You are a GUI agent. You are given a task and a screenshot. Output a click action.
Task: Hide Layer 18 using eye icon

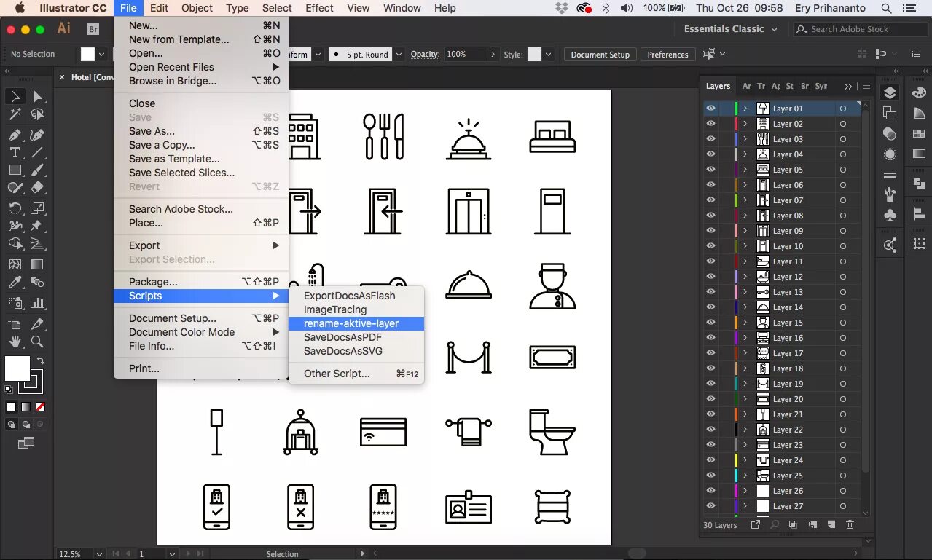pyautogui.click(x=710, y=368)
